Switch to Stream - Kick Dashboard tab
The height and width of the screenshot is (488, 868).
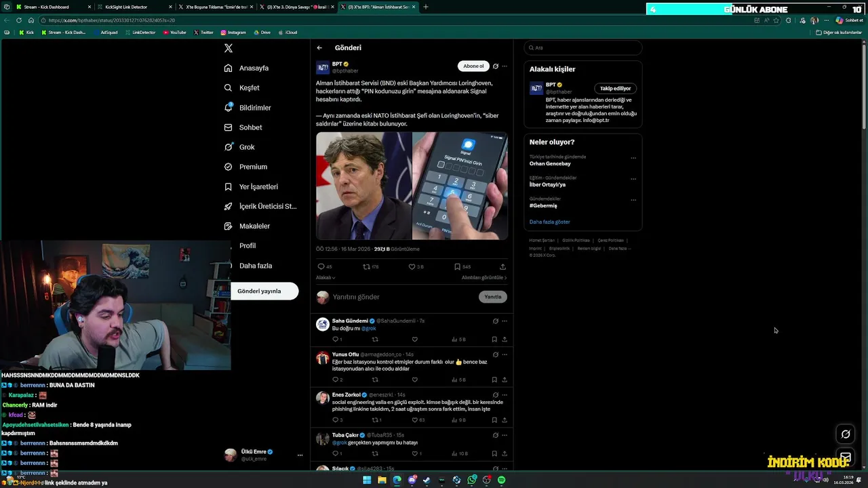(x=52, y=7)
